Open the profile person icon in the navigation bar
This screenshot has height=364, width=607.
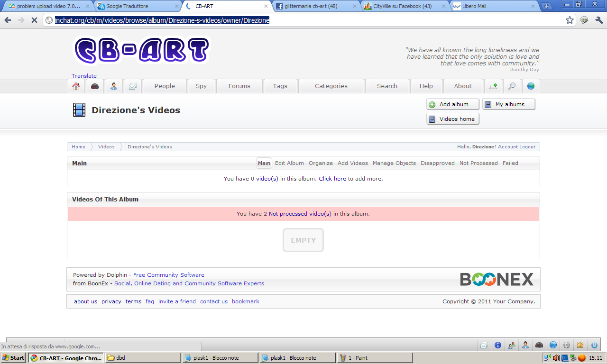[x=114, y=86]
